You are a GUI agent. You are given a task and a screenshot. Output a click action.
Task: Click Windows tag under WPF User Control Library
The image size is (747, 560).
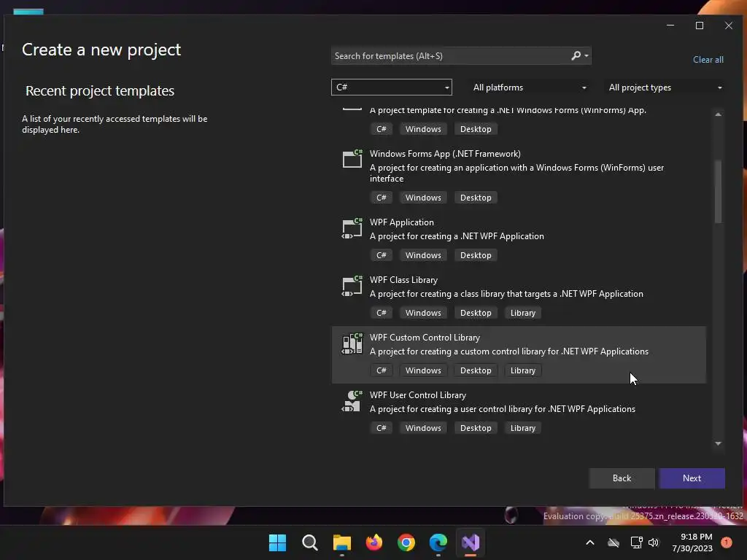tap(423, 428)
